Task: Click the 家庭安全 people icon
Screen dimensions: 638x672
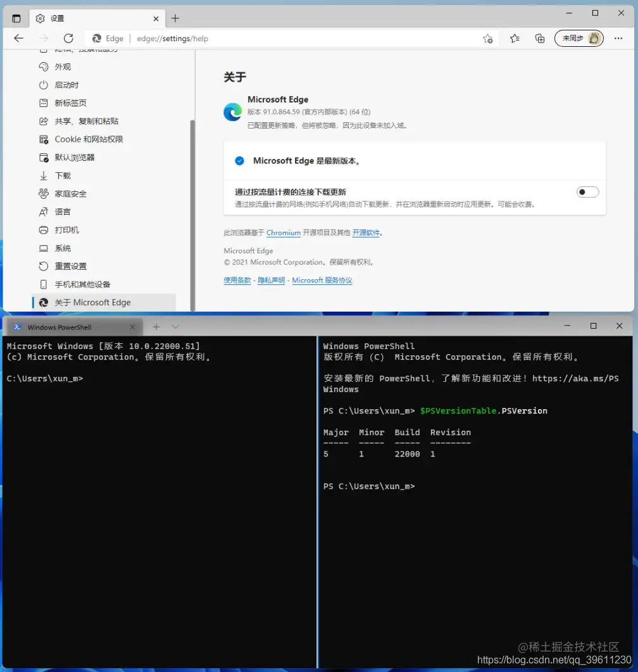Action: 43,194
